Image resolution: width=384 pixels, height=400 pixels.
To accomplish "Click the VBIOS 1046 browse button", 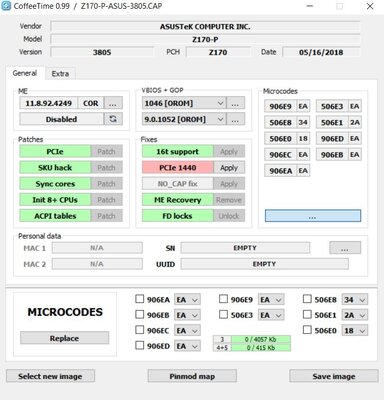I will (235, 103).
